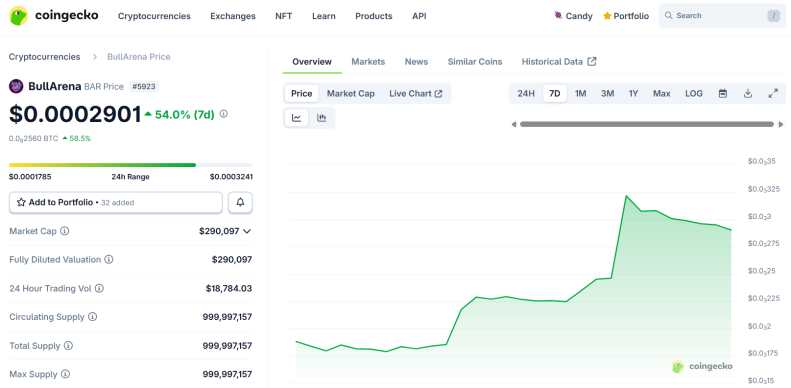This screenshot has height=388, width=791.
Task: Switch to the Similar Coins tab
Action: [x=475, y=62]
